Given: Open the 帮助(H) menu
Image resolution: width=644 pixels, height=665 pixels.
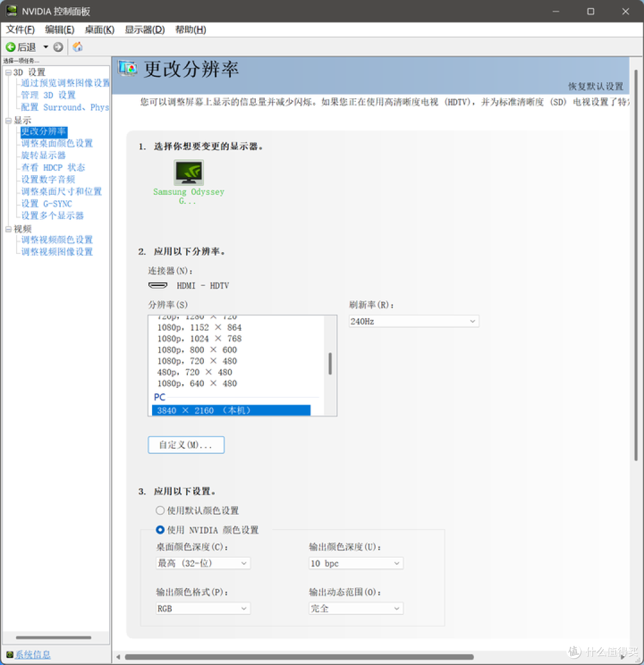Looking at the screenshot, I should click(191, 30).
